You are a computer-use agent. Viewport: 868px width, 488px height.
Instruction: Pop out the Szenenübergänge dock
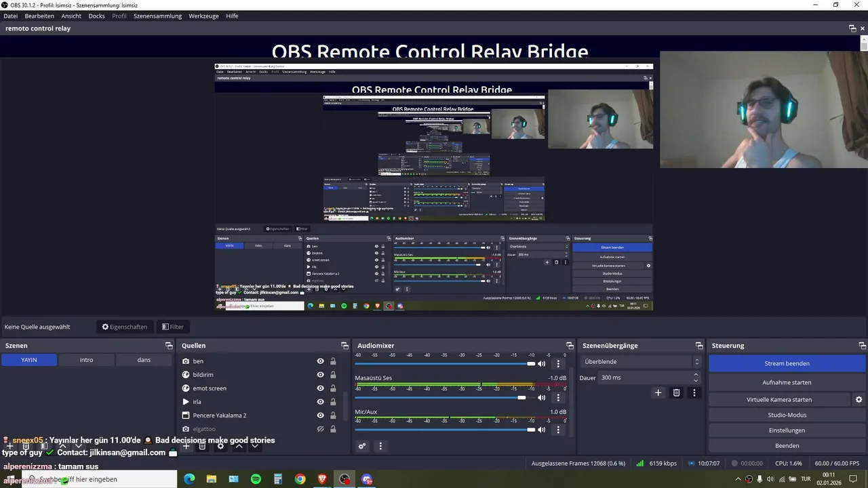pyautogui.click(x=698, y=346)
